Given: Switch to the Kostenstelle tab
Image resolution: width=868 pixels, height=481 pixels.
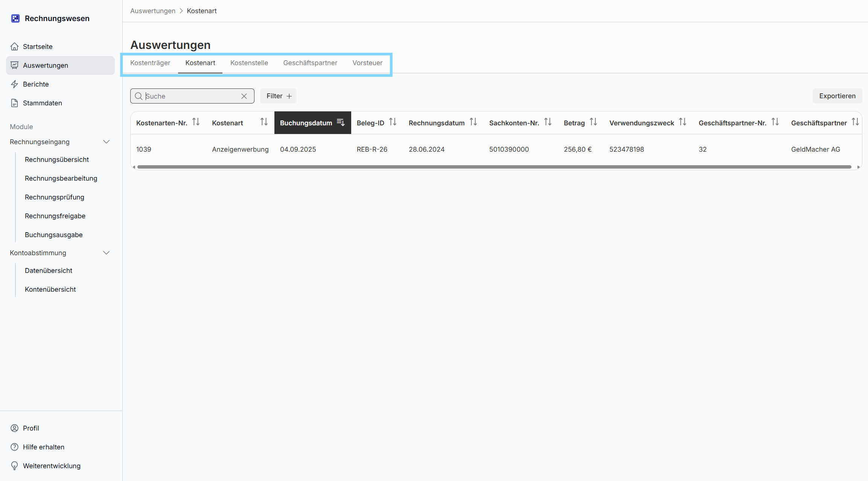Looking at the screenshot, I should pos(249,63).
